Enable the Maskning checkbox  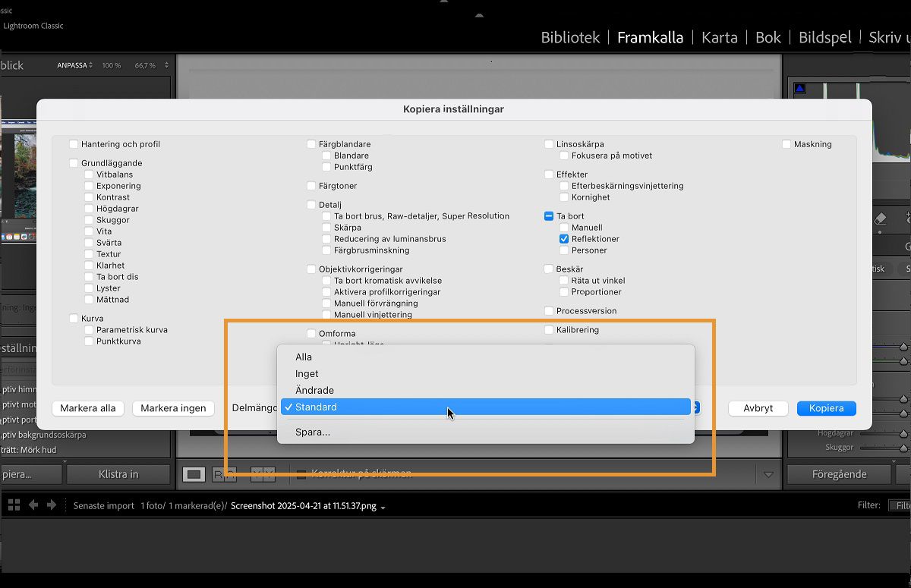pyautogui.click(x=786, y=144)
